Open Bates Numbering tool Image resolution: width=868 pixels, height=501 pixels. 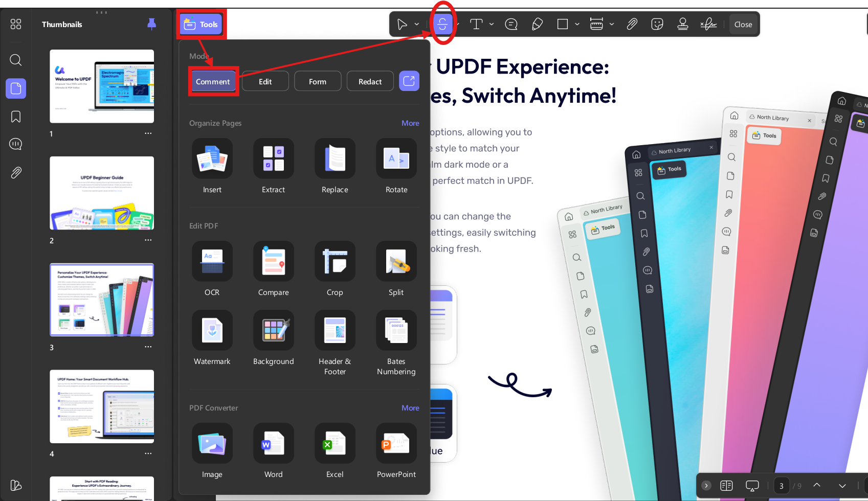[396, 330]
